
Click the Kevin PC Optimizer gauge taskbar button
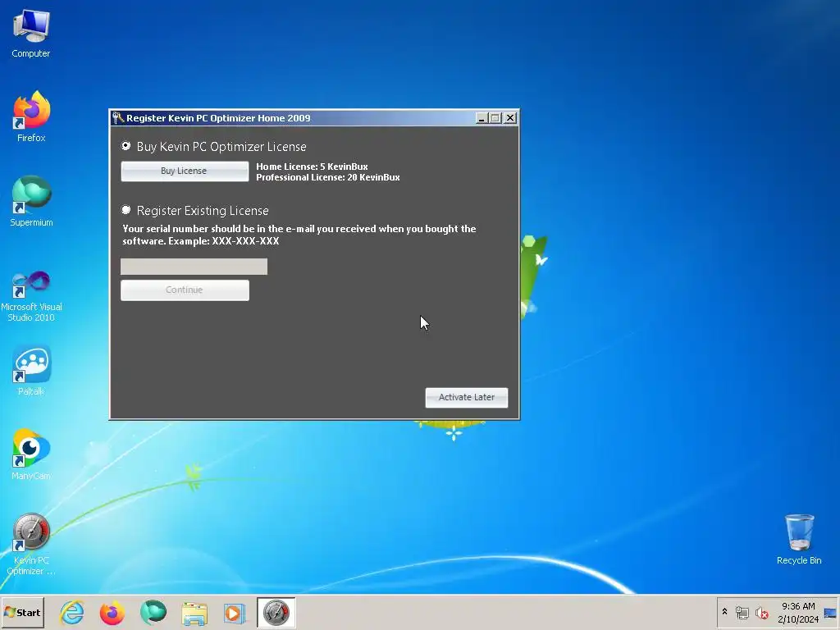(x=276, y=612)
